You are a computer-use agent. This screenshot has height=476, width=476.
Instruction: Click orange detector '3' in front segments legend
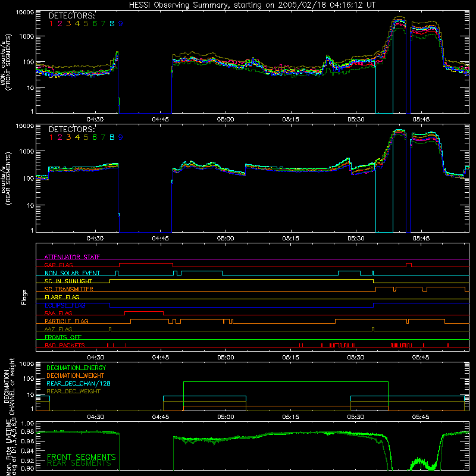[68, 24]
